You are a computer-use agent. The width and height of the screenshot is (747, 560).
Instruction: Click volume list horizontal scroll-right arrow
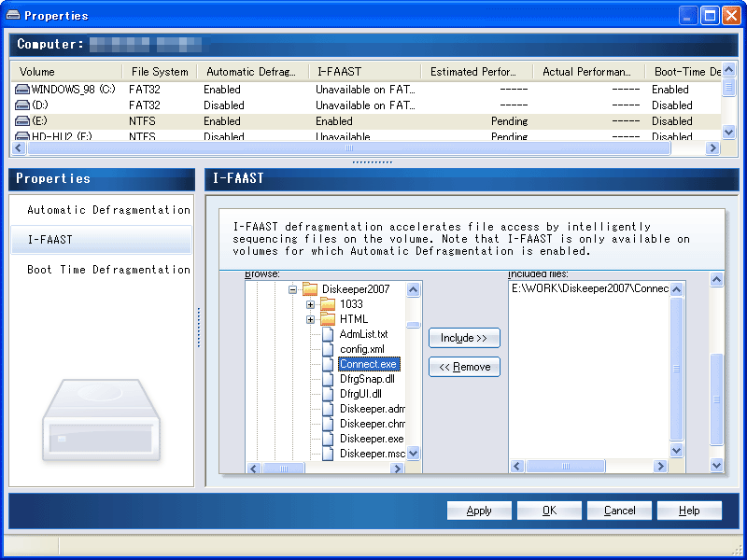[712, 148]
